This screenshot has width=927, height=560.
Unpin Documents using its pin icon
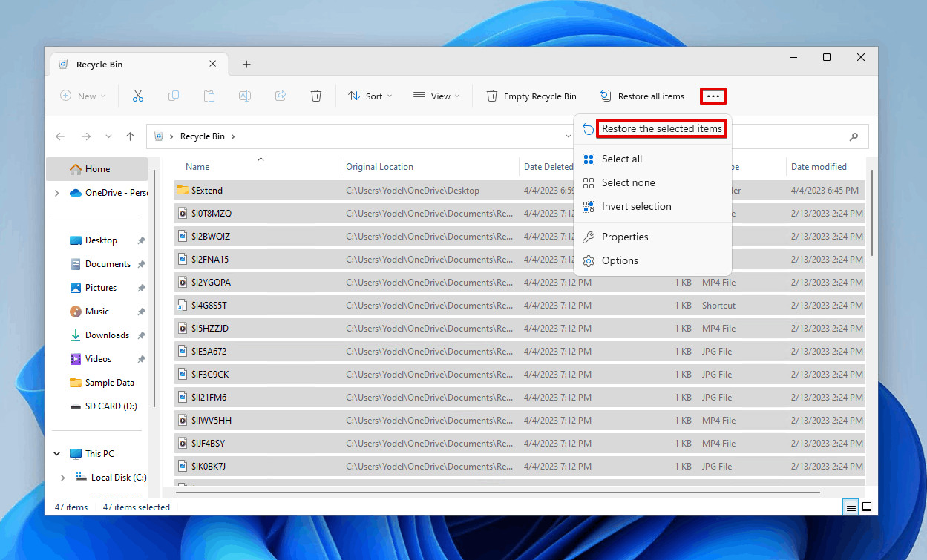click(x=141, y=264)
